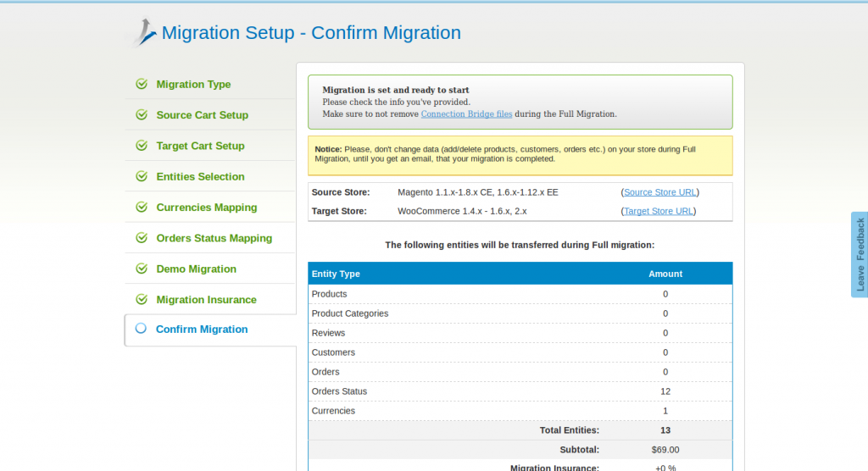The width and height of the screenshot is (868, 471).
Task: Click the Entity Type column header
Action: pos(336,274)
